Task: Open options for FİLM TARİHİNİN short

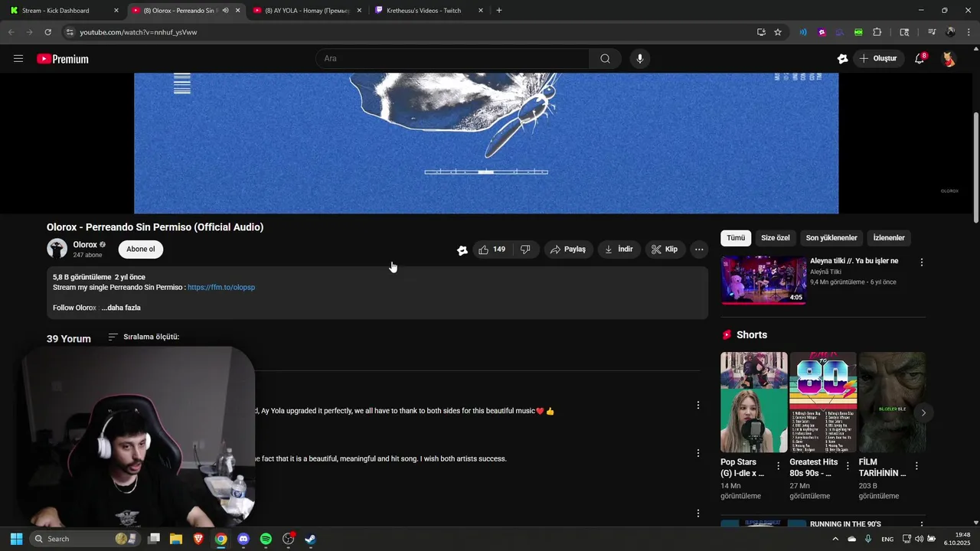Action: (916, 466)
